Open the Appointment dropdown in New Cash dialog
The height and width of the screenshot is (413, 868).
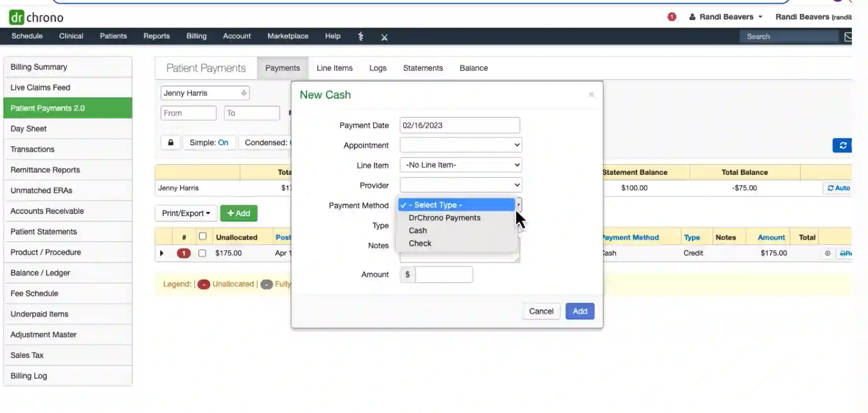coord(460,145)
